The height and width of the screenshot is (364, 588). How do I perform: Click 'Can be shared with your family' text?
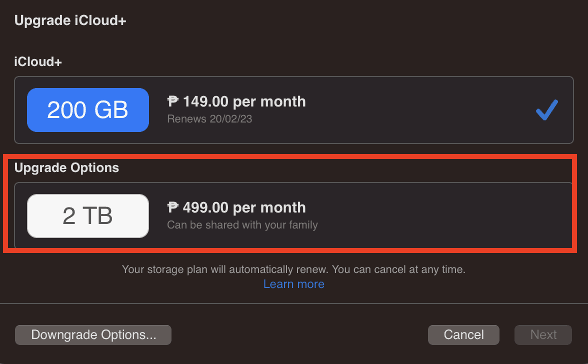point(242,225)
